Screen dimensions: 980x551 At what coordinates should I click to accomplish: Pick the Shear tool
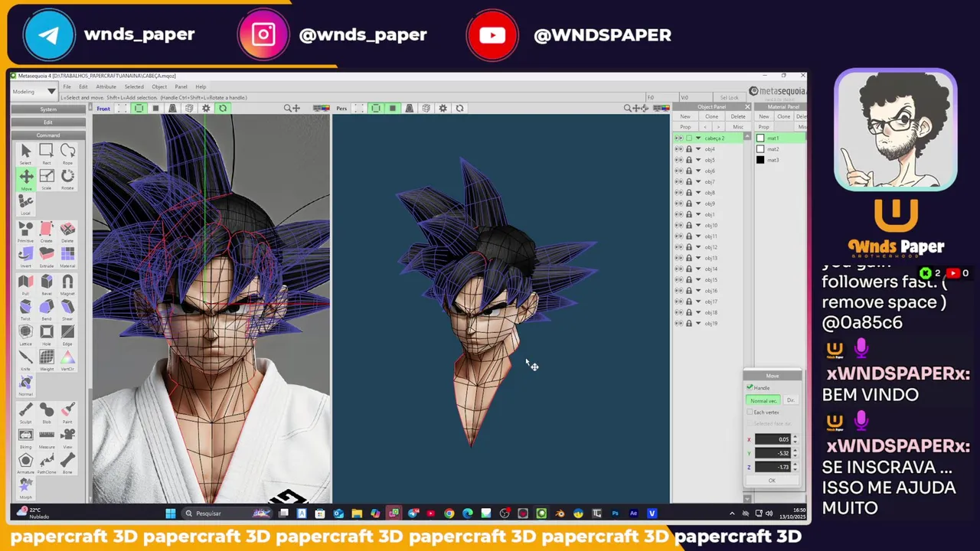pyautogui.click(x=67, y=309)
